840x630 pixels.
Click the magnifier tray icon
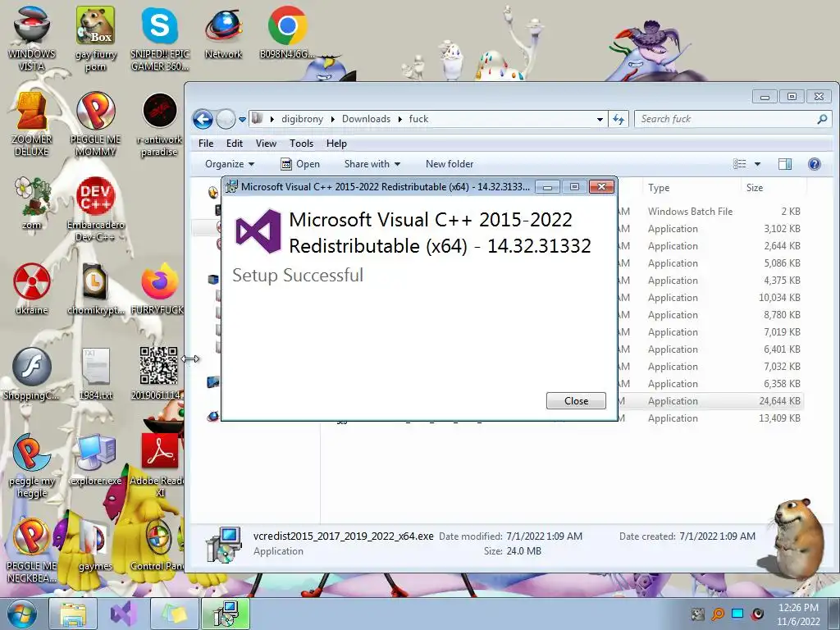click(x=717, y=614)
